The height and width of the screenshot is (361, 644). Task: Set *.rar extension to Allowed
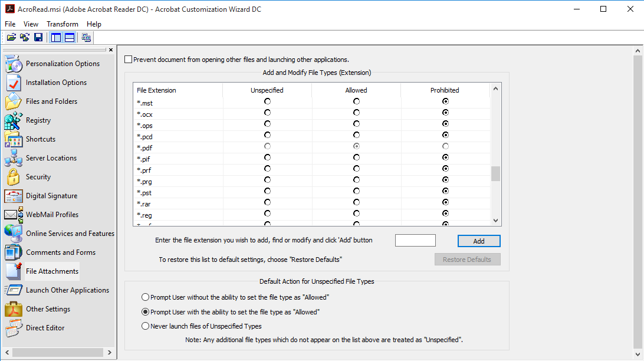click(x=356, y=202)
